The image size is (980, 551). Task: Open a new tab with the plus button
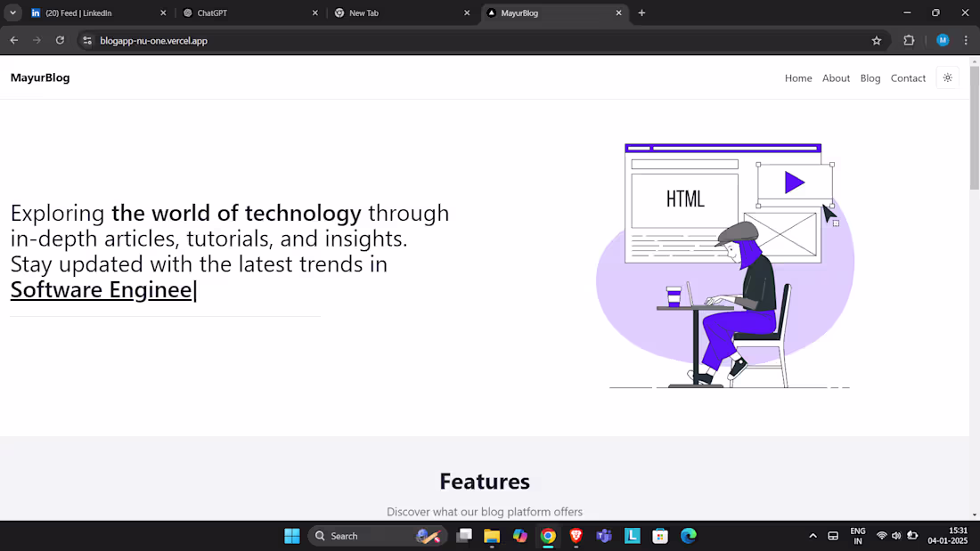[641, 12]
